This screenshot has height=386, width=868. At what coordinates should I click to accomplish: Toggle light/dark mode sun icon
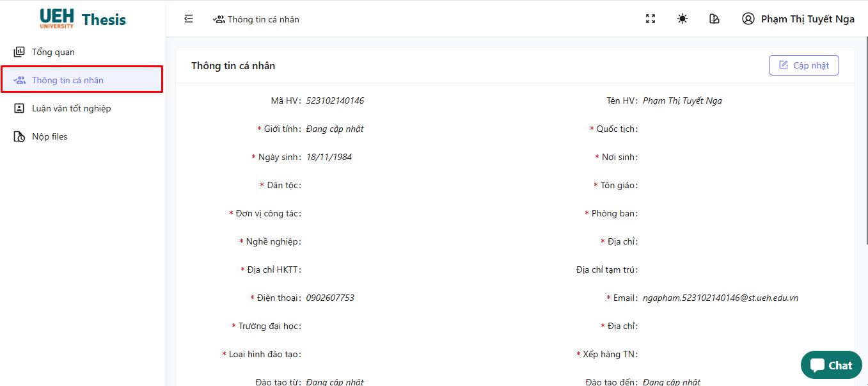[683, 19]
